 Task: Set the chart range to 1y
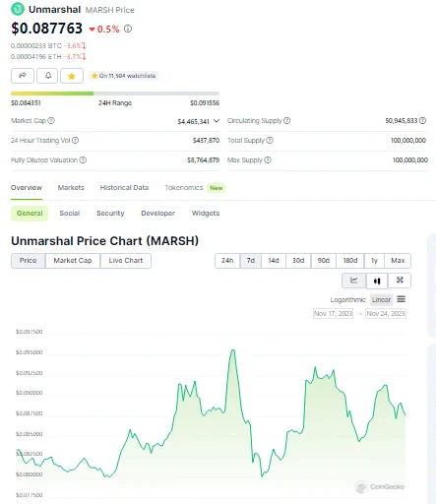click(x=374, y=261)
